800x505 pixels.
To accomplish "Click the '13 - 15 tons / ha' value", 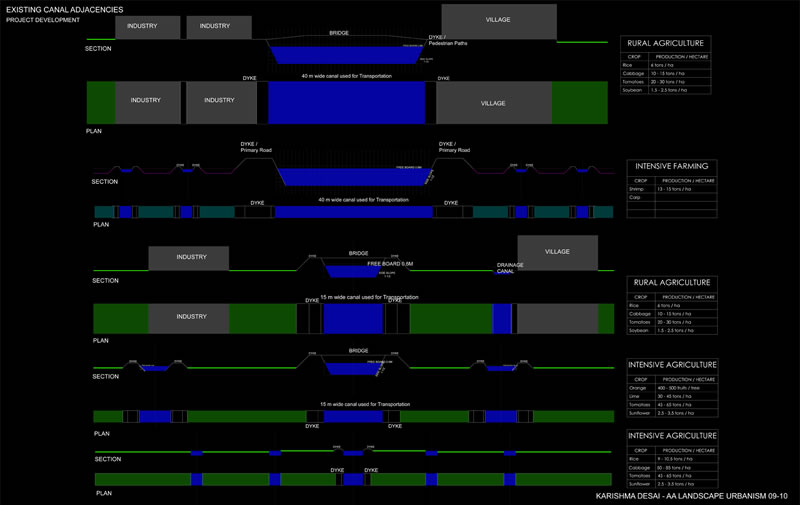I will click(674, 189).
